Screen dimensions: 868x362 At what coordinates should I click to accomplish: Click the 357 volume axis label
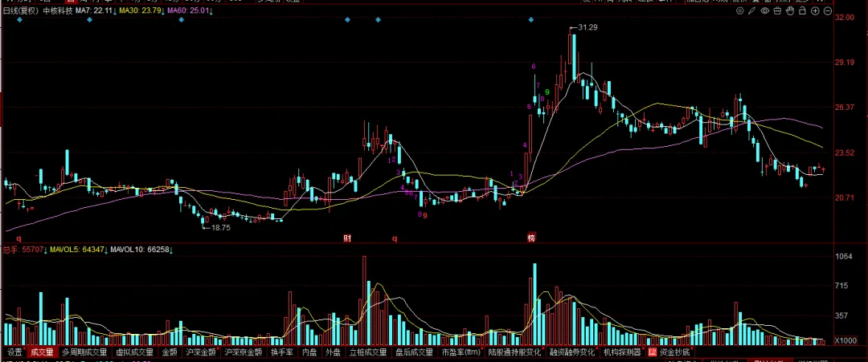point(841,315)
